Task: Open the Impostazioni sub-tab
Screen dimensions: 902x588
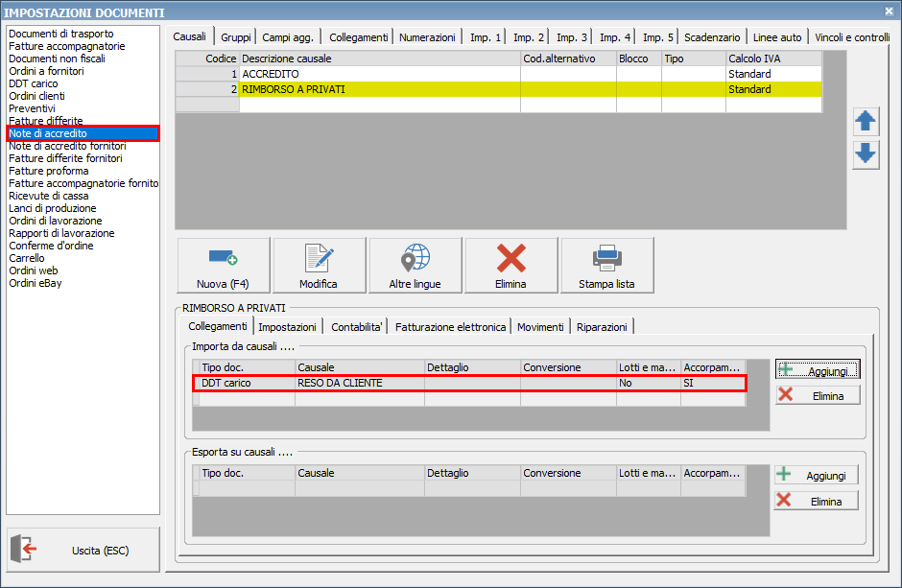Action: [287, 327]
